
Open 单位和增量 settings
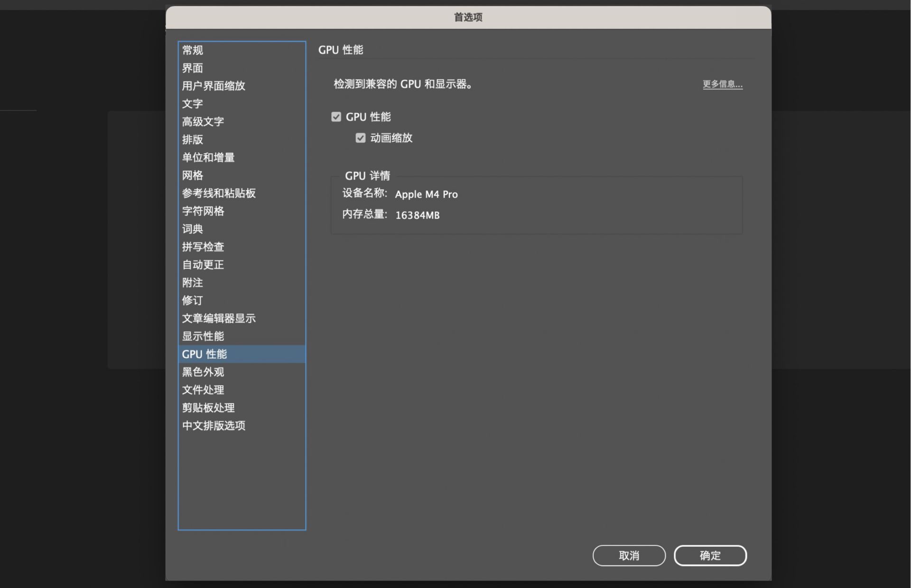(208, 157)
